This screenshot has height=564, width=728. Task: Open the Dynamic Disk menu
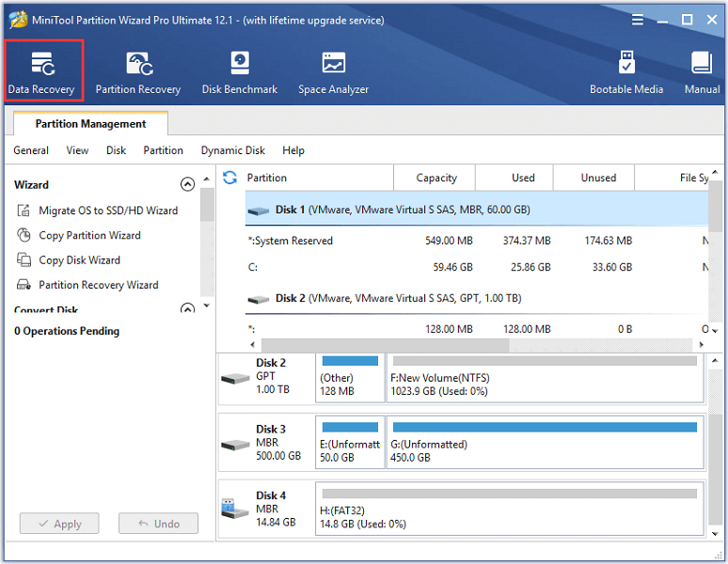click(x=232, y=150)
